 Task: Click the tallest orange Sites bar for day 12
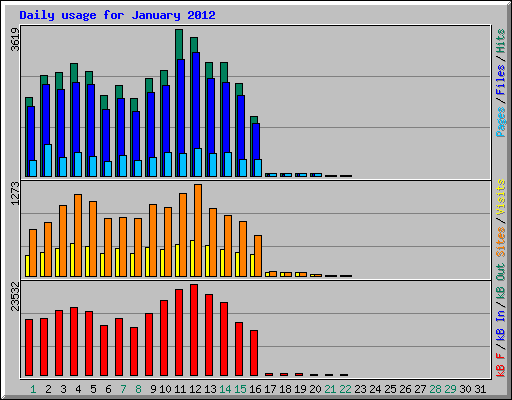click(x=198, y=230)
